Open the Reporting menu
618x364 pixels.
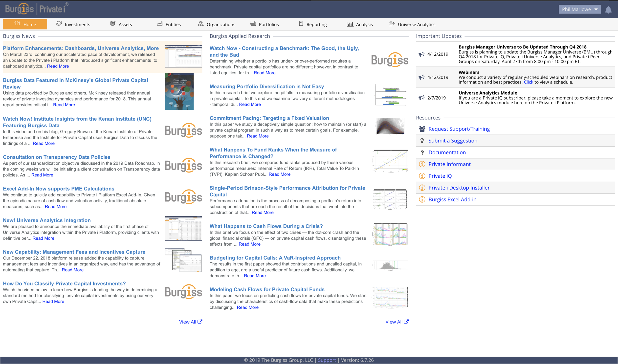click(313, 24)
